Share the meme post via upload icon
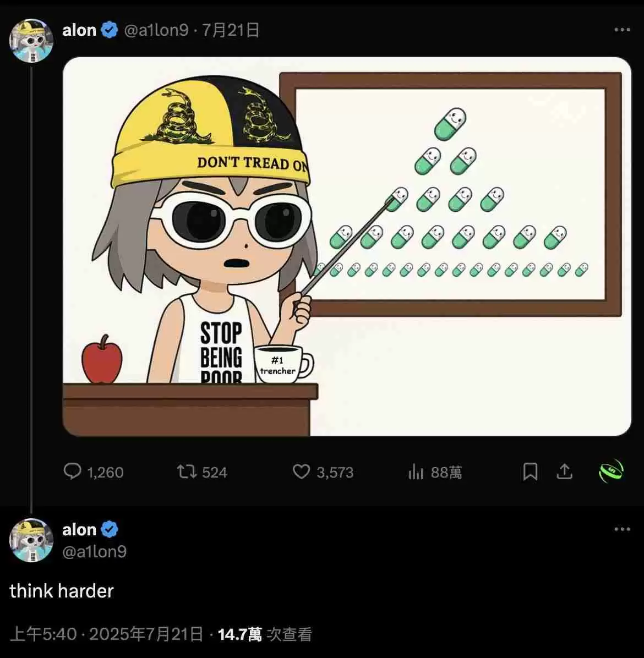This screenshot has width=644, height=658. 564,471
